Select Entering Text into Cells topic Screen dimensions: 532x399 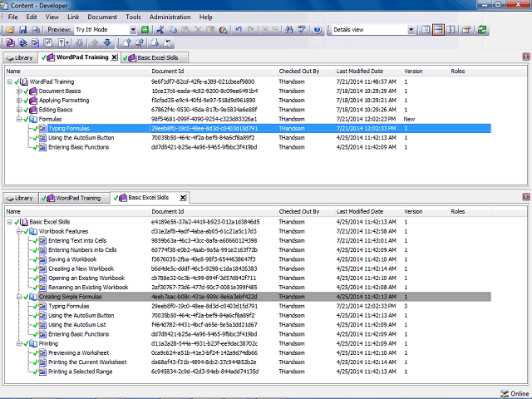point(77,241)
